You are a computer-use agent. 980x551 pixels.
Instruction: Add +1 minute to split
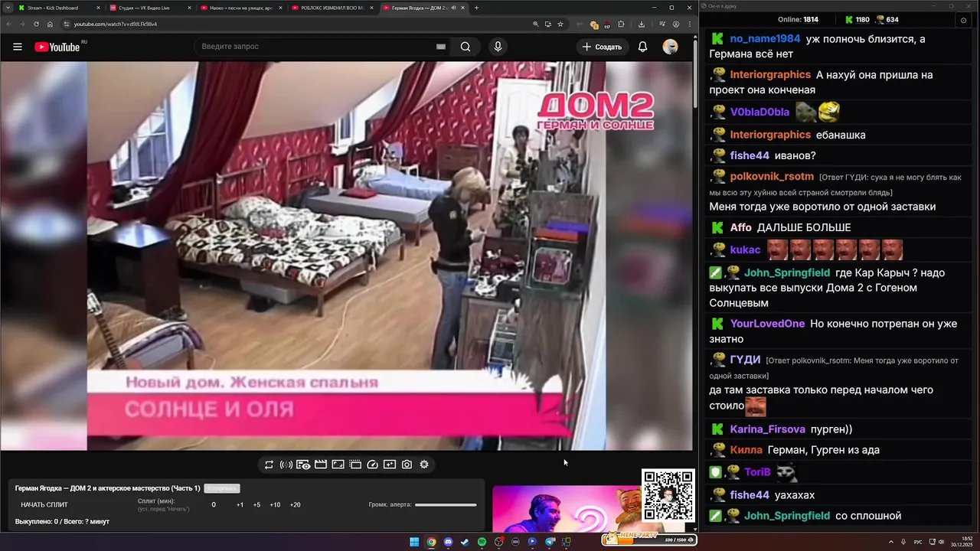[x=240, y=505]
